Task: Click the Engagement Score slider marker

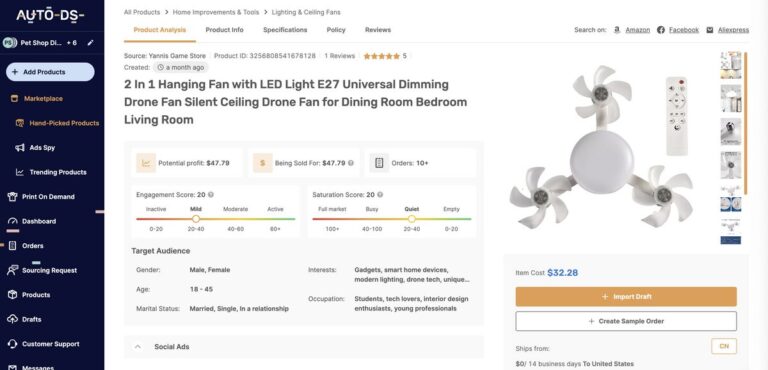Action: click(x=196, y=219)
